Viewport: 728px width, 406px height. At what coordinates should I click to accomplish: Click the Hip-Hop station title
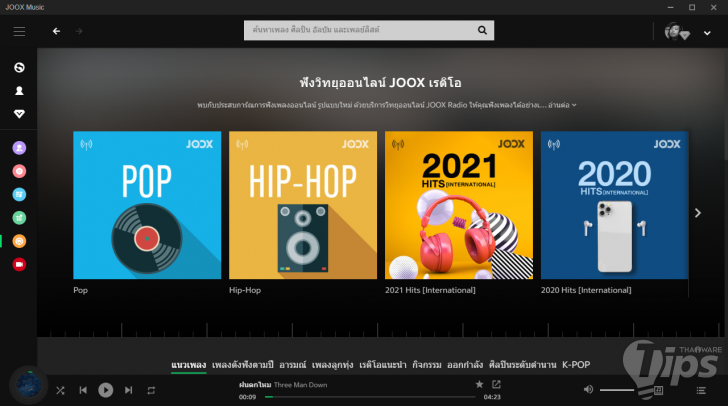coord(245,290)
